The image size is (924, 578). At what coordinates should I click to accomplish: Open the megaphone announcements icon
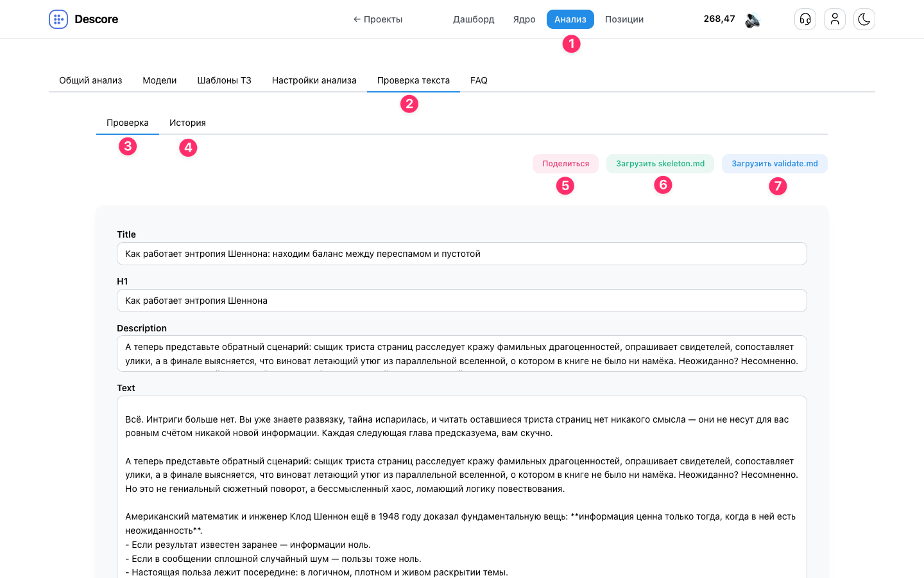coord(753,20)
